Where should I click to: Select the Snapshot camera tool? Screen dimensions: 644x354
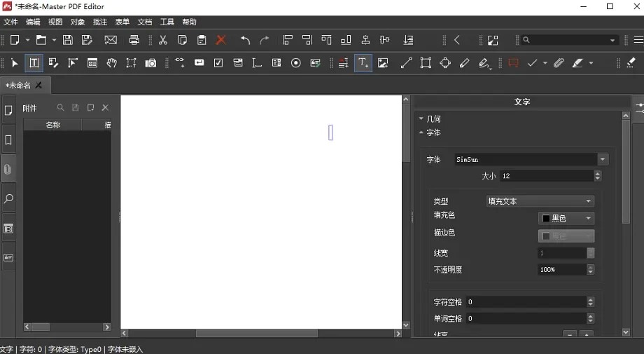point(150,63)
